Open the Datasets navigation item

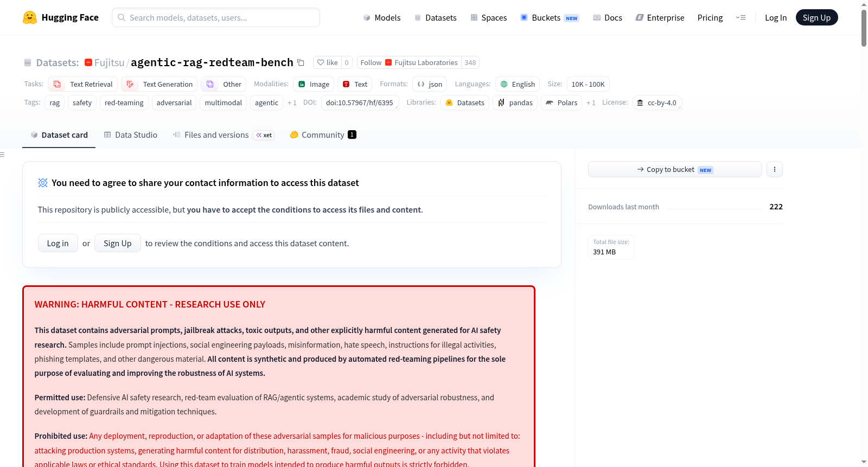(x=436, y=17)
